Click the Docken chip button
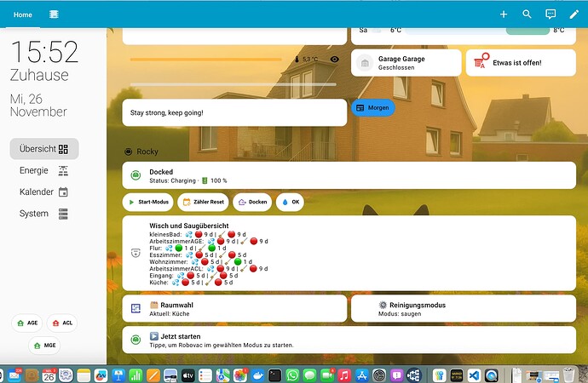 (x=252, y=202)
